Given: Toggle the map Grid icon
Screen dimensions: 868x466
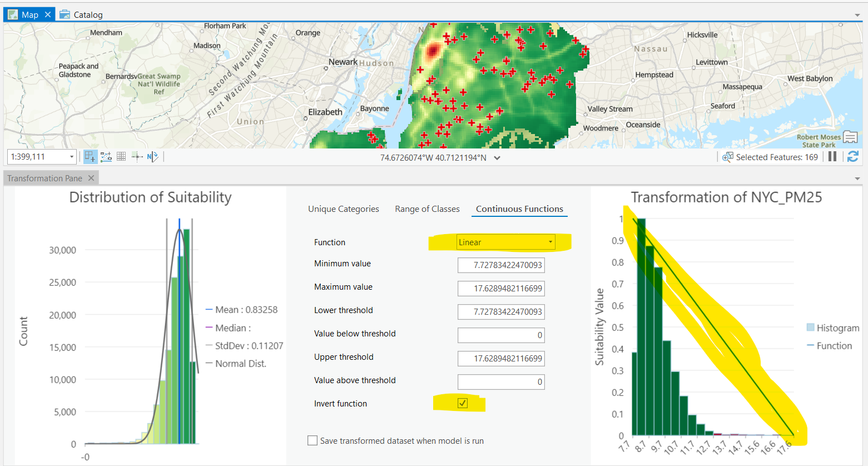Looking at the screenshot, I should tap(121, 157).
